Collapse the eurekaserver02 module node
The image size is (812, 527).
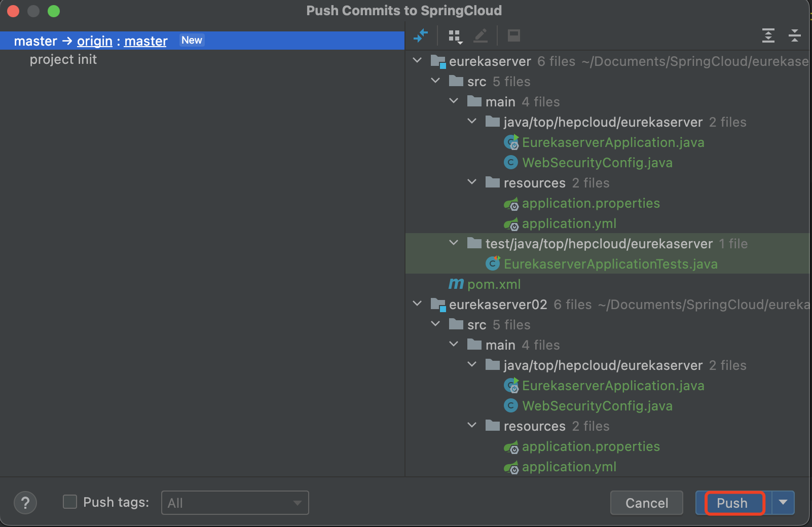tap(417, 304)
